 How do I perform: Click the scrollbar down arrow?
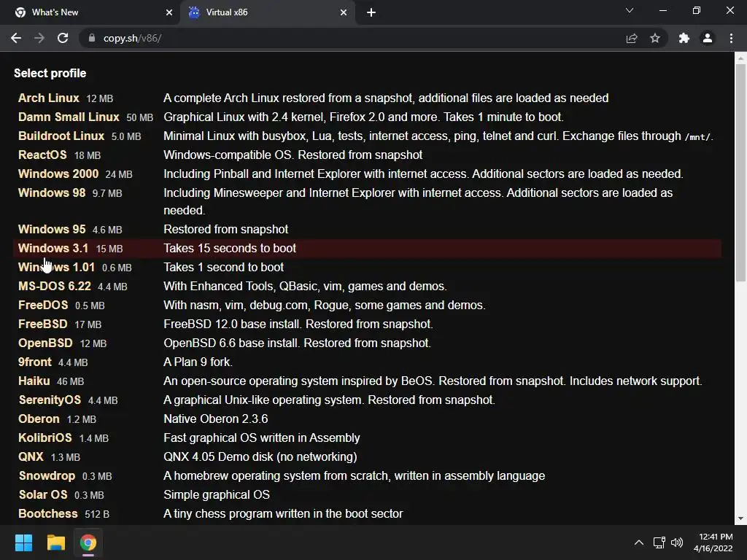click(740, 518)
